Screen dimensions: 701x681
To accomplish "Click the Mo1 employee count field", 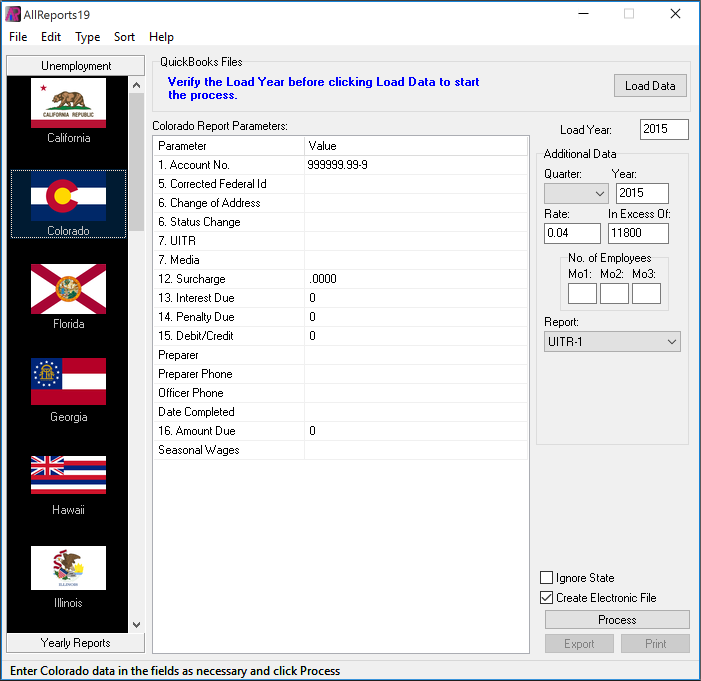I will (x=582, y=293).
